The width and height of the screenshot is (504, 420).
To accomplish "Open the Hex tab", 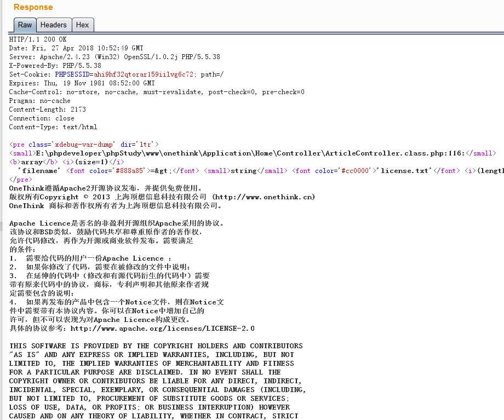I will [x=83, y=25].
